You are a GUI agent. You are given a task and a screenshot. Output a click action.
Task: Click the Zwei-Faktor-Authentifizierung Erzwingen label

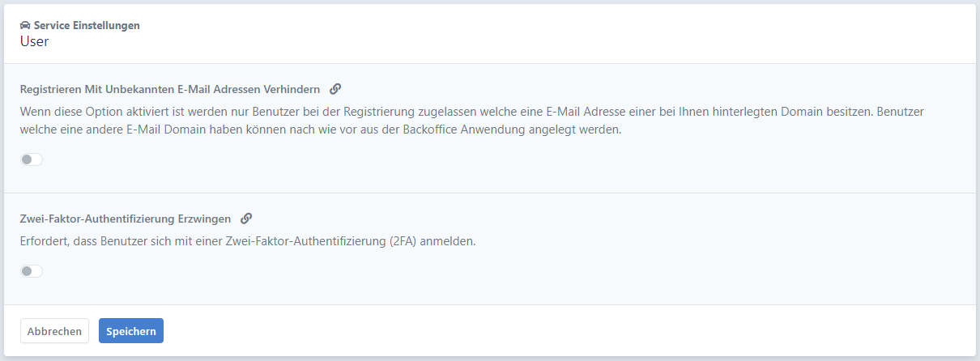(x=126, y=219)
